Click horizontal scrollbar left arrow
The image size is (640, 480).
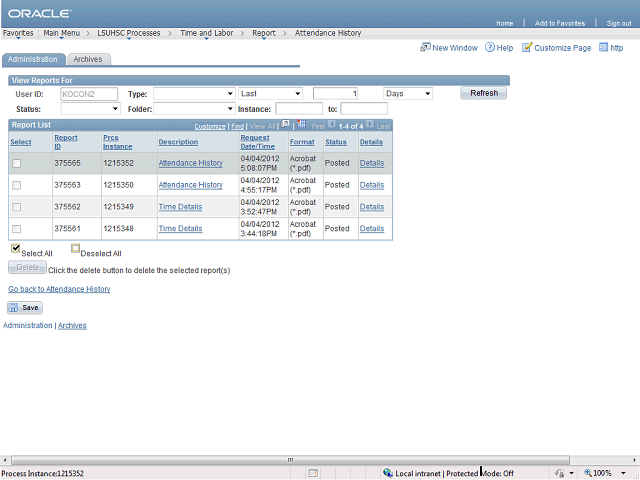point(4,460)
